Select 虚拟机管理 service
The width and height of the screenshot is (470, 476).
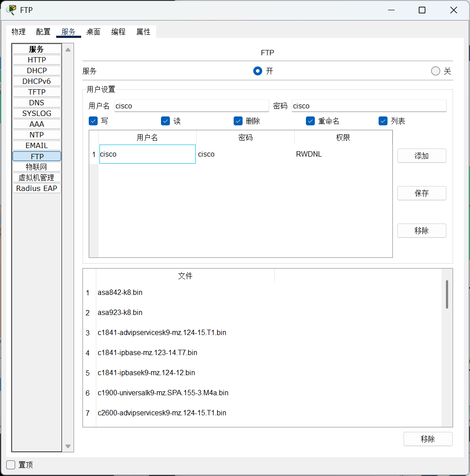click(37, 178)
